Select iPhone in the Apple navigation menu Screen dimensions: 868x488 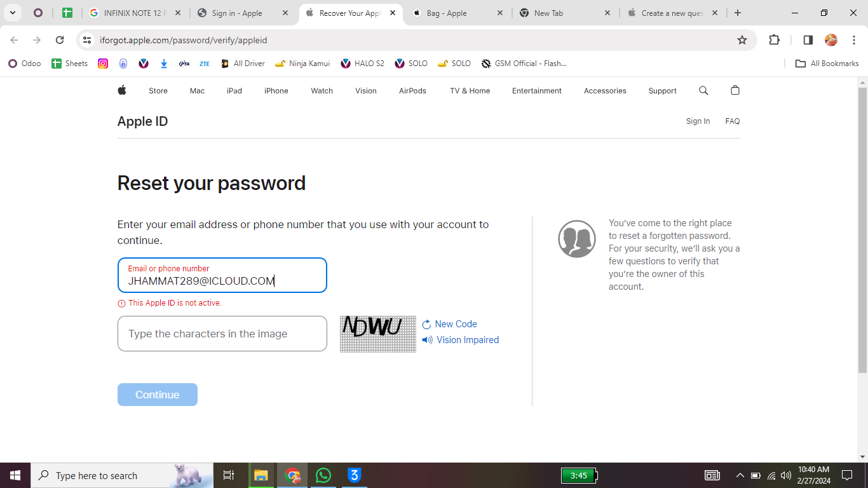point(276,91)
